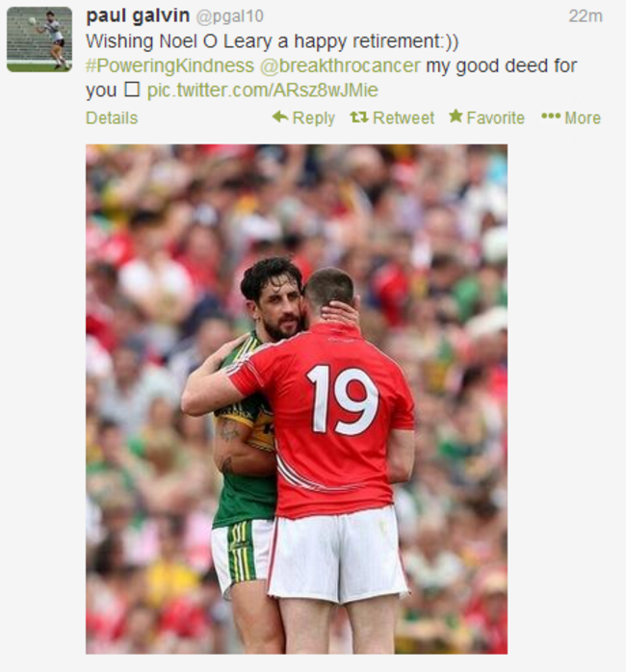Viewport: 626px width, 672px height.
Task: Click the Reply arrow icon
Action: [279, 117]
